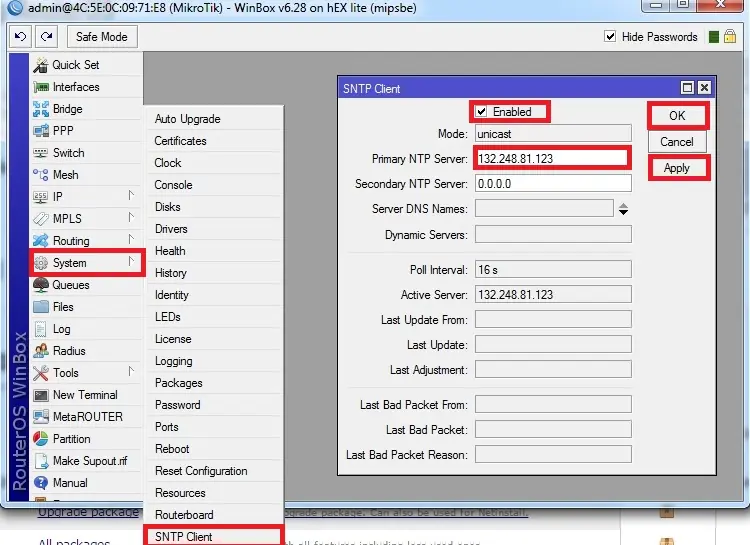Screen dimensions: 750x545
Task: Open the Mode unicast field
Action: (x=553, y=134)
